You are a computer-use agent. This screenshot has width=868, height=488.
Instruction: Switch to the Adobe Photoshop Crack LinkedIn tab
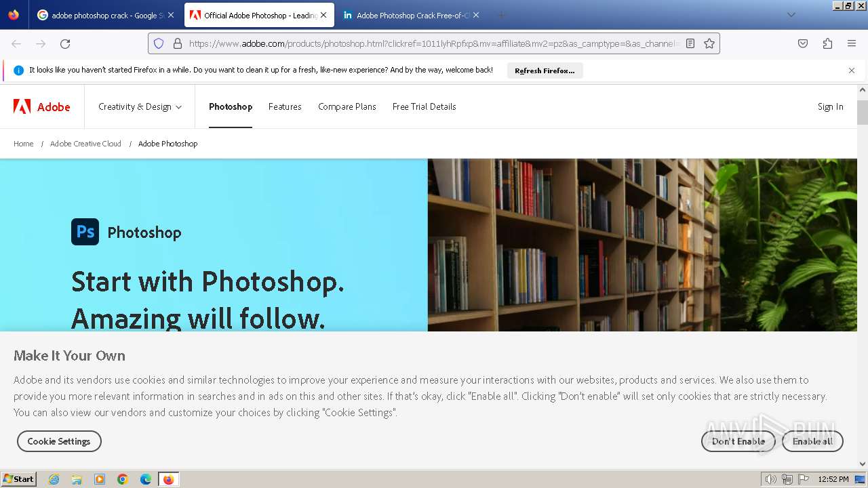(411, 15)
